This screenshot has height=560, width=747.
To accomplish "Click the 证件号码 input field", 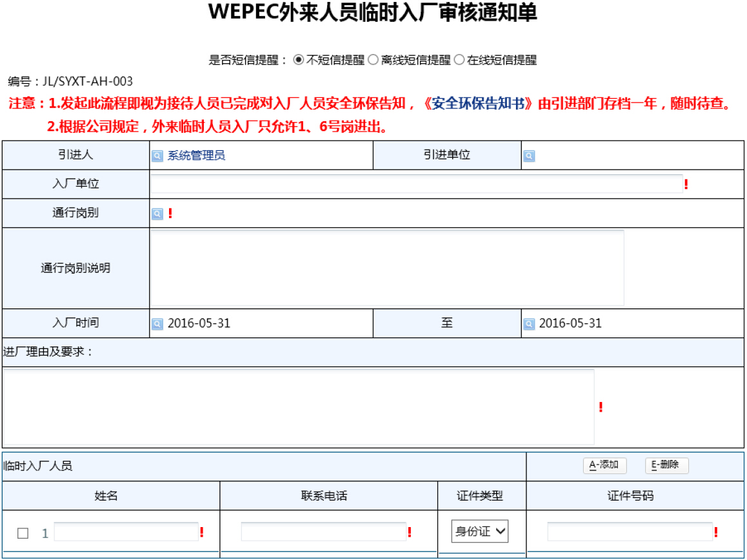I will [x=630, y=532].
